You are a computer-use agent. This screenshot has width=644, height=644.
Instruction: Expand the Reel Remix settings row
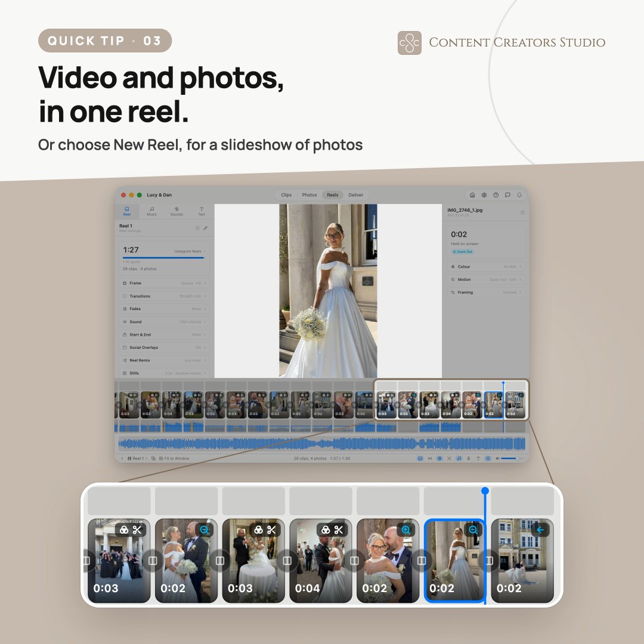(x=165, y=360)
